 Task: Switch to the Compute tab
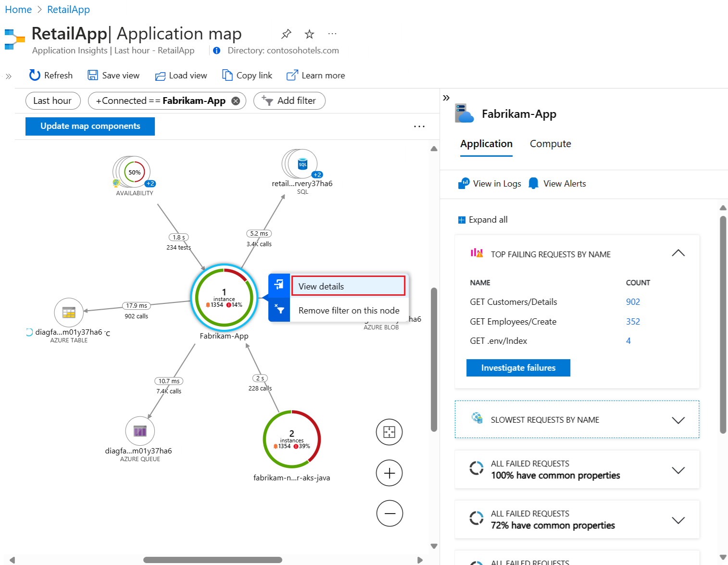(x=550, y=144)
